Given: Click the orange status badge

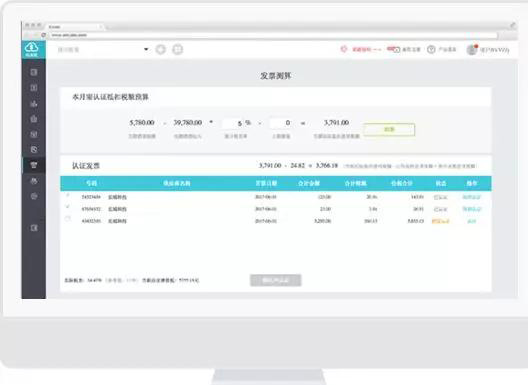Looking at the screenshot, I should [440, 221].
